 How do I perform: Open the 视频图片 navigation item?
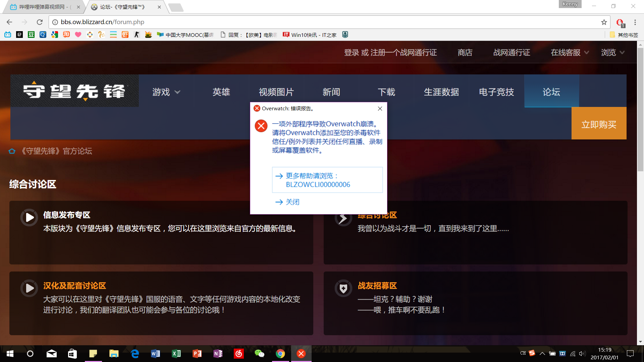pos(276,92)
